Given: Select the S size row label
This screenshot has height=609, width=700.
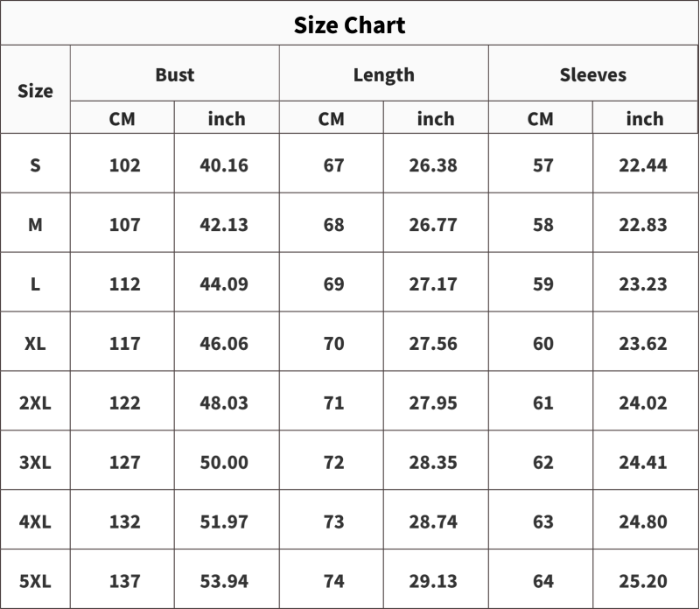Looking at the screenshot, I should (x=35, y=165).
